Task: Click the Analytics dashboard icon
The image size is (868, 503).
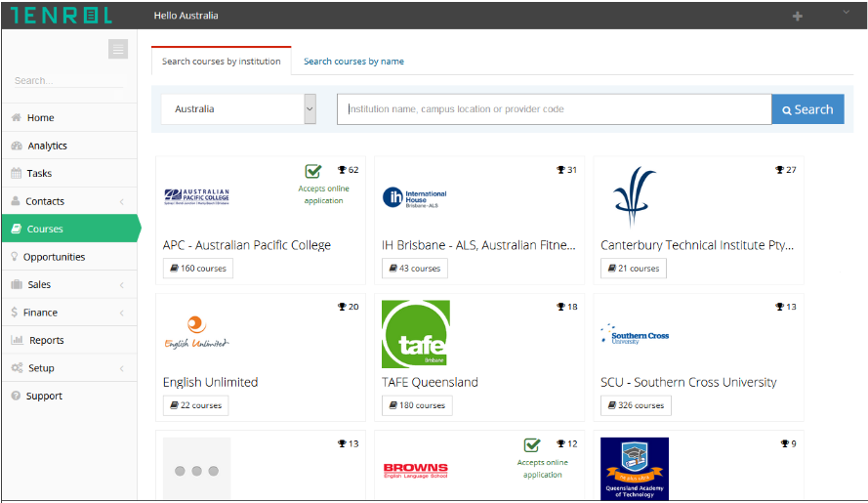Action: 17,146
